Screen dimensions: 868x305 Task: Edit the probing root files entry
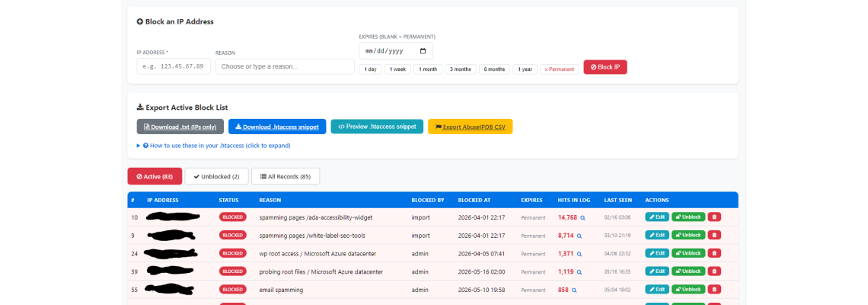coord(657,271)
